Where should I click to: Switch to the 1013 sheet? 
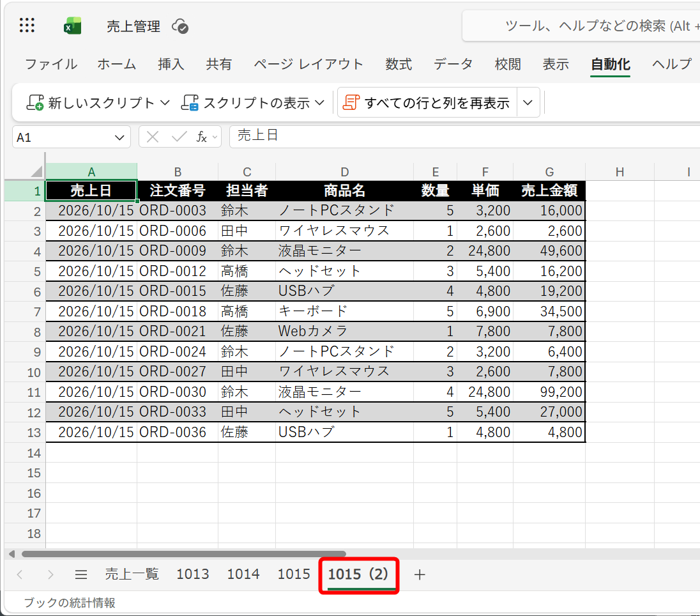[x=192, y=574]
